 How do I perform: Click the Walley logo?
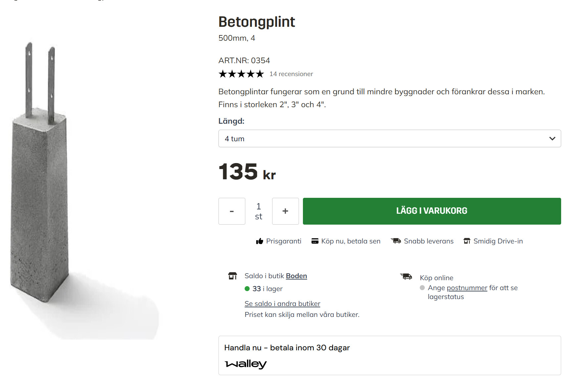[x=246, y=364]
